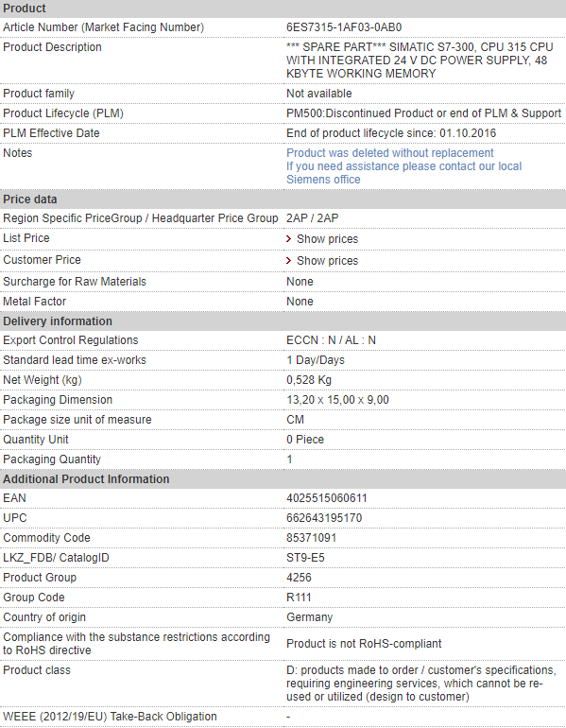Click the Country of origin value Germany
Viewport: 566px width, 728px height.
309,617
